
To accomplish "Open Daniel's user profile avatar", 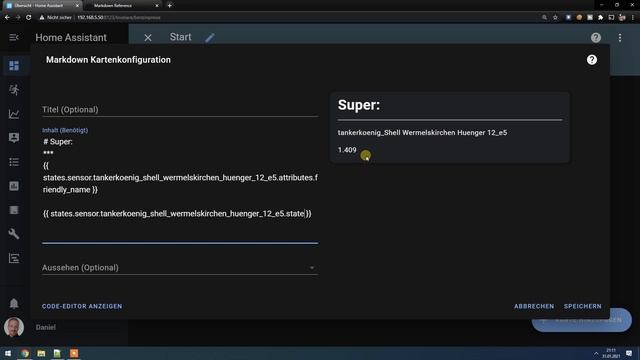I will coord(14,327).
